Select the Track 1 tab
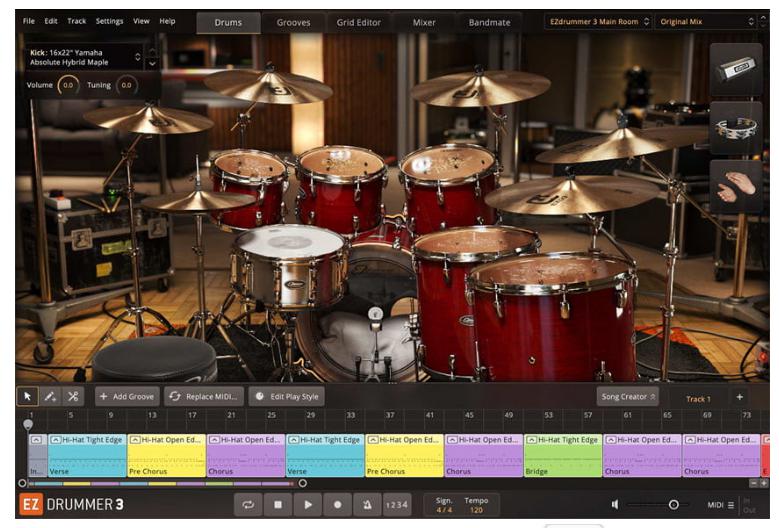The width and height of the screenshot is (779, 528). [698, 399]
